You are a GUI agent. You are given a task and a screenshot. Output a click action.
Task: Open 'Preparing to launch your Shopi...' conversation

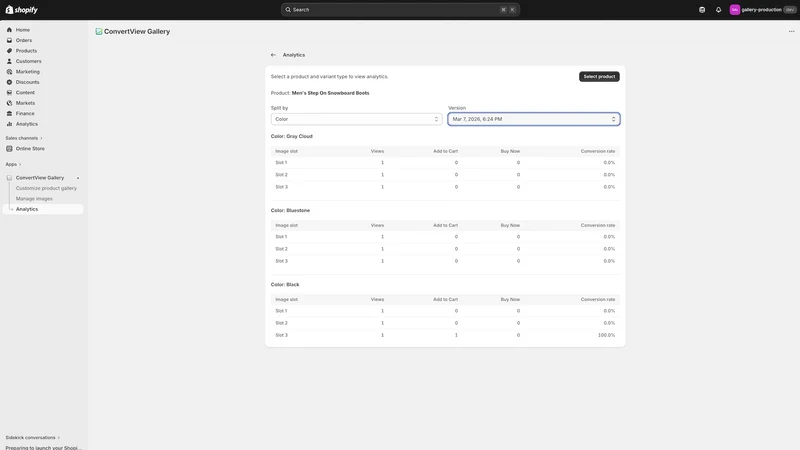point(43,447)
